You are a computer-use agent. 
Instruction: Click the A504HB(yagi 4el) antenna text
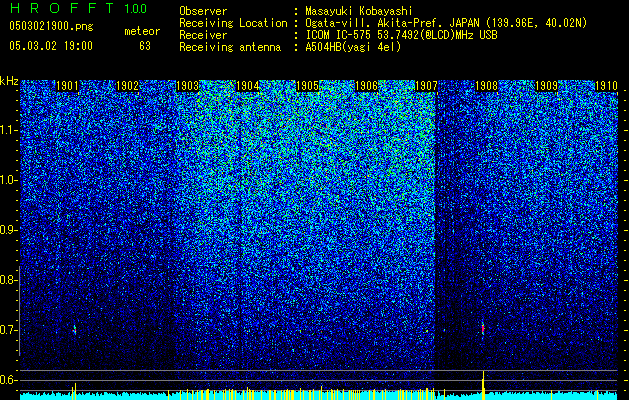[x=353, y=47]
